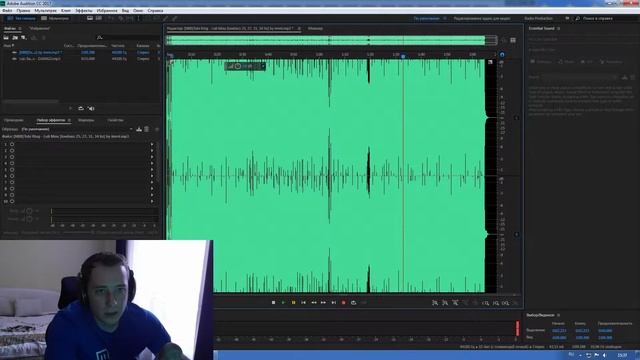This screenshot has height=360, width=640.
Task: Toggle right channel enable button
Action: pyautogui.click(x=516, y=235)
